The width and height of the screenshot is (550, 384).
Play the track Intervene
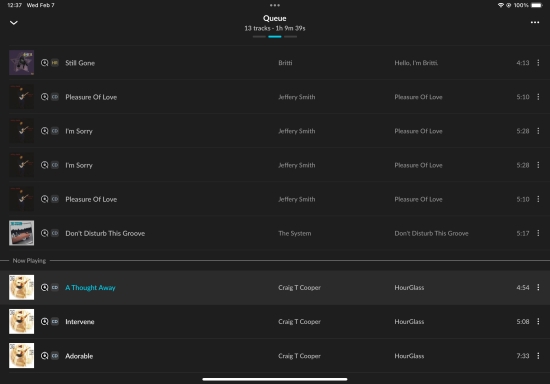80,322
